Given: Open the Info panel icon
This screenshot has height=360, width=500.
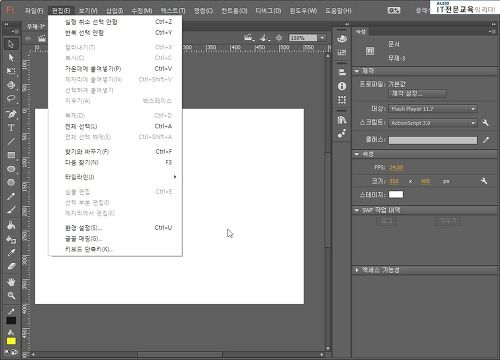Looking at the screenshot, I should 342,86.
